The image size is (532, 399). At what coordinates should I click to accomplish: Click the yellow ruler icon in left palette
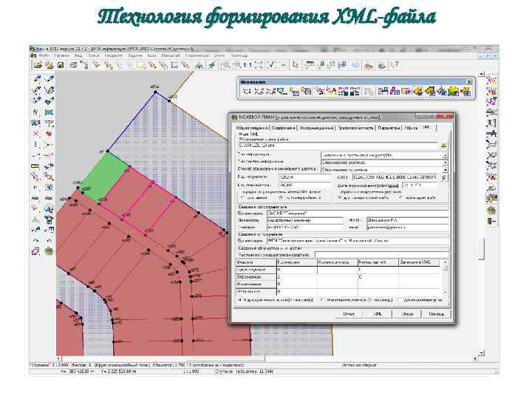tap(35, 166)
